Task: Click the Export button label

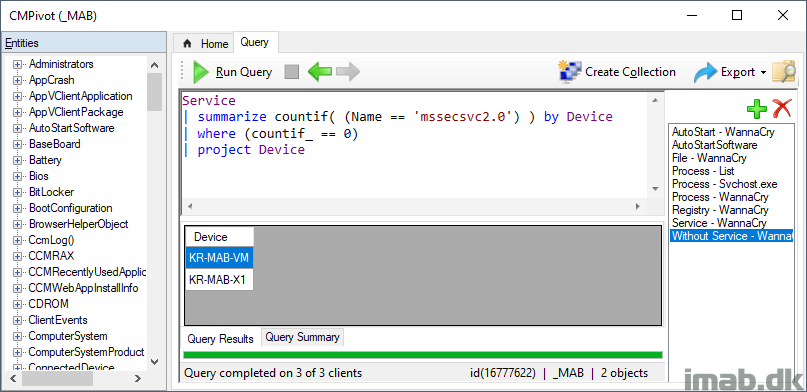Action: click(x=738, y=72)
